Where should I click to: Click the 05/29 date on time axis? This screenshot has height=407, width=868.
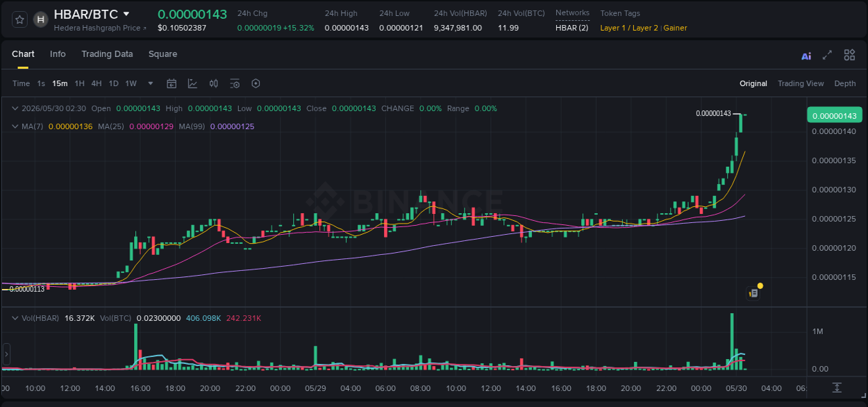coord(315,388)
